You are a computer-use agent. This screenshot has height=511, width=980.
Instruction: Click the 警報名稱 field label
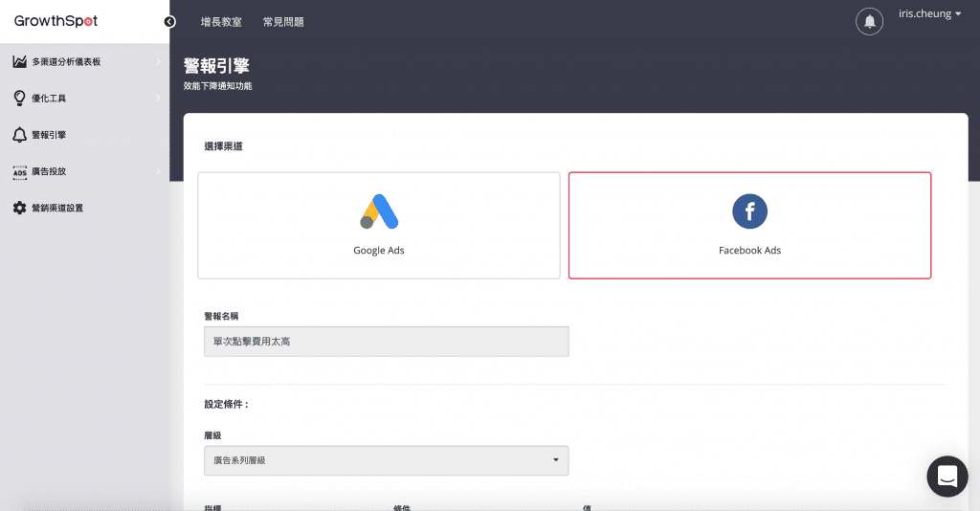[x=221, y=316]
